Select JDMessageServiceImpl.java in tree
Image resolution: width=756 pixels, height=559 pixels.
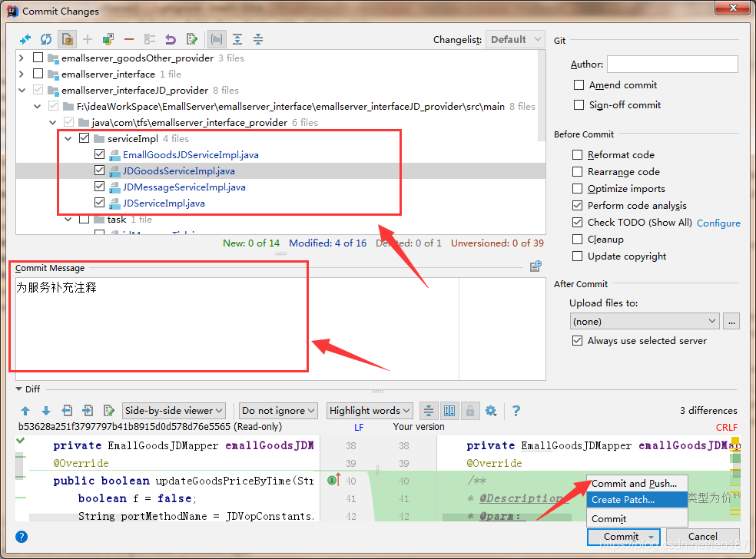(184, 187)
